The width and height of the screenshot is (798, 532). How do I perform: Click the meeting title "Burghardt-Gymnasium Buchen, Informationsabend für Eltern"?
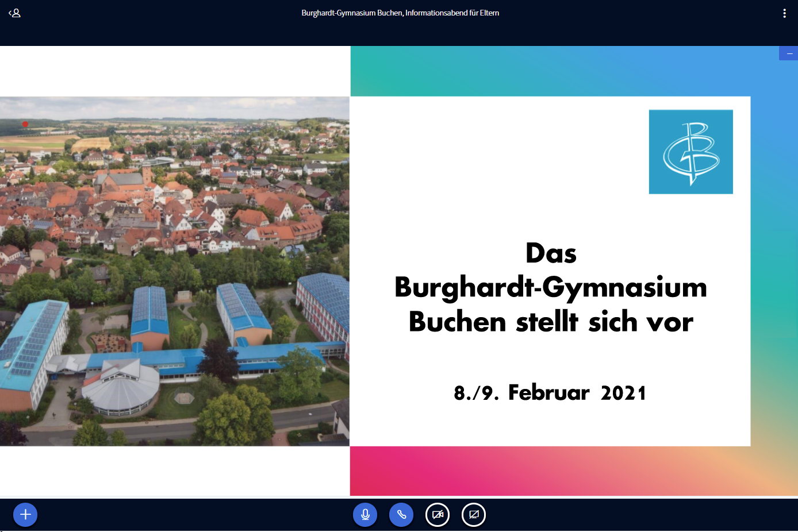(x=400, y=13)
